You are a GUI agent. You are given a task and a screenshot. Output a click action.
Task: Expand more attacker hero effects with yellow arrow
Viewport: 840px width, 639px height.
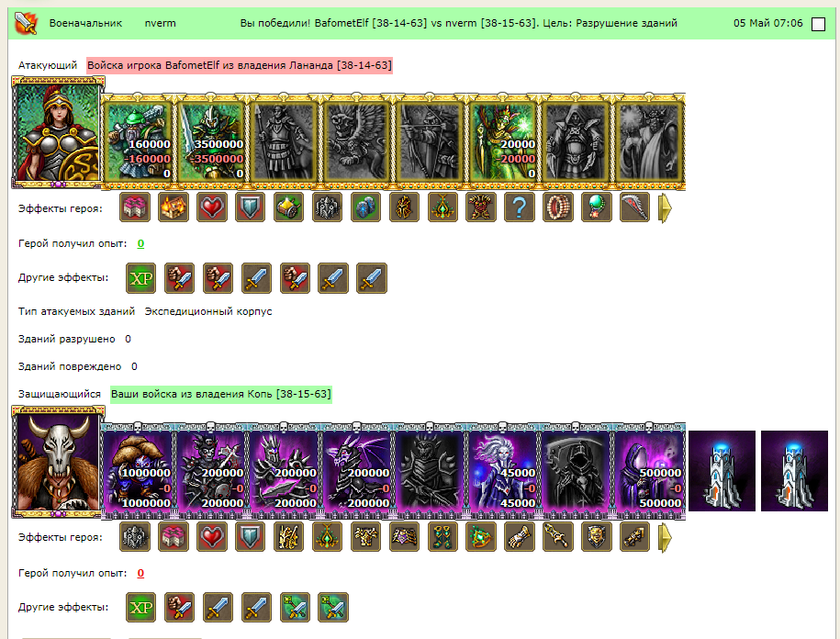coord(665,207)
